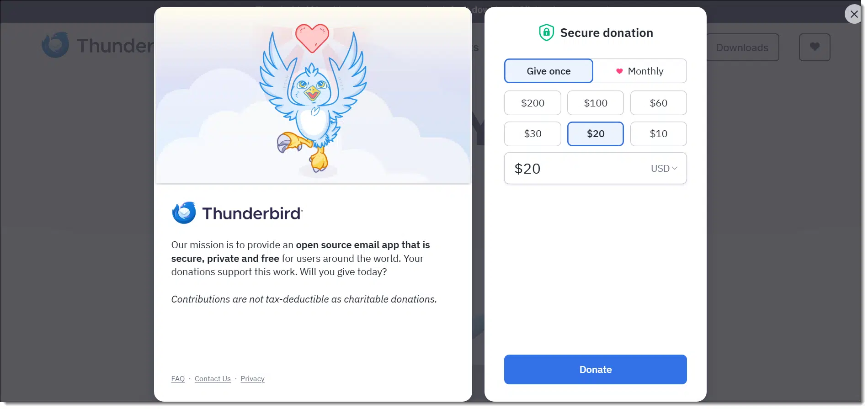The height and width of the screenshot is (409, 868).
Task: Switch to Monthly donation frequency
Action: (x=640, y=71)
